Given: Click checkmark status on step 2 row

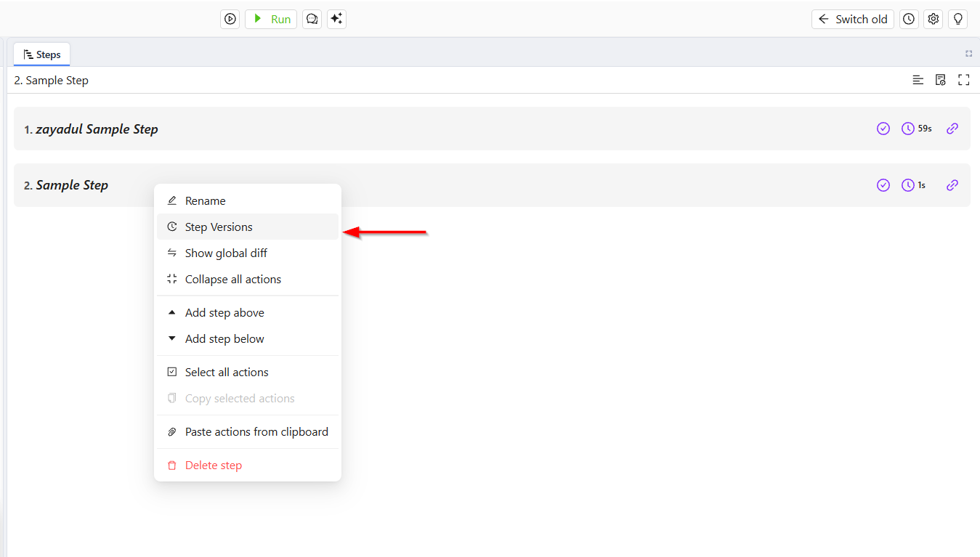Looking at the screenshot, I should point(883,185).
